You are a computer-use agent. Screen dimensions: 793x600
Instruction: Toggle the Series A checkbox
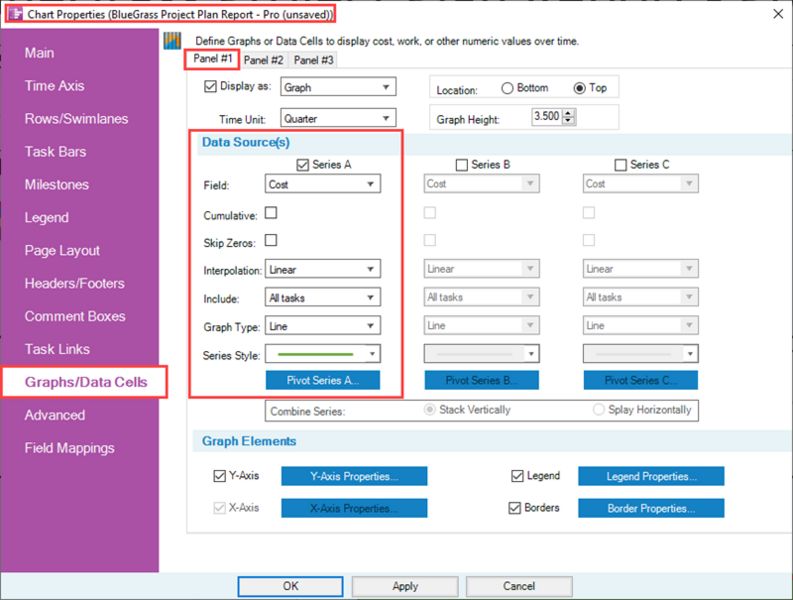[302, 165]
